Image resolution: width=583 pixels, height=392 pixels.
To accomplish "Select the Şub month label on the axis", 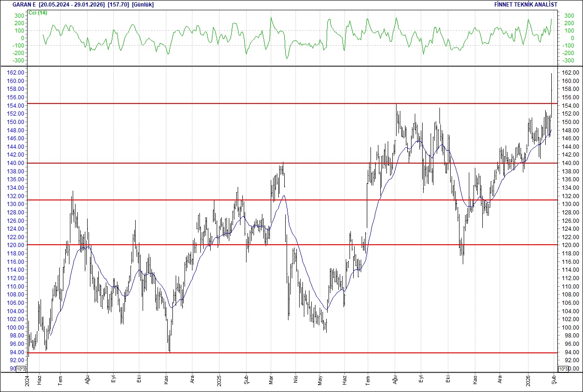I will coord(553,380).
